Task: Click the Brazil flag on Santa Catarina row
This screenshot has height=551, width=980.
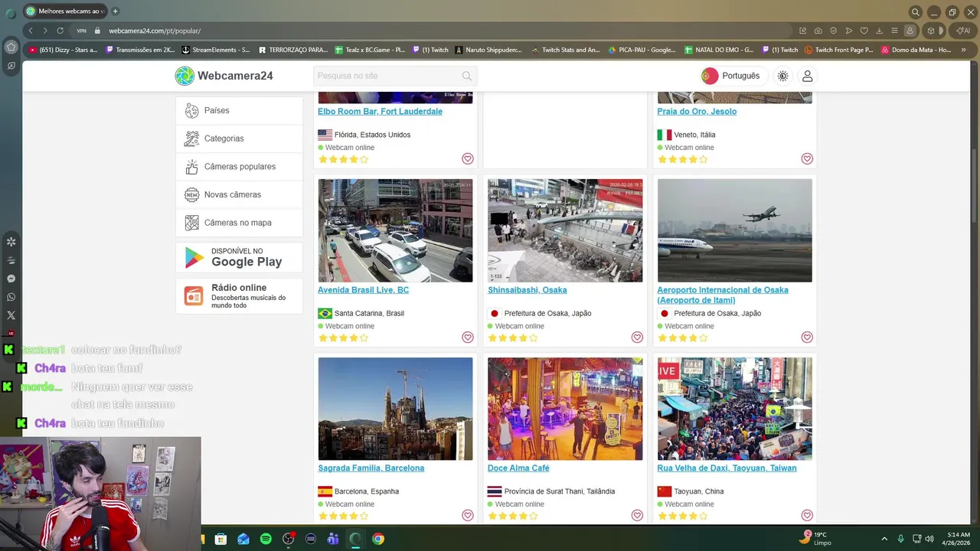Action: (x=325, y=313)
